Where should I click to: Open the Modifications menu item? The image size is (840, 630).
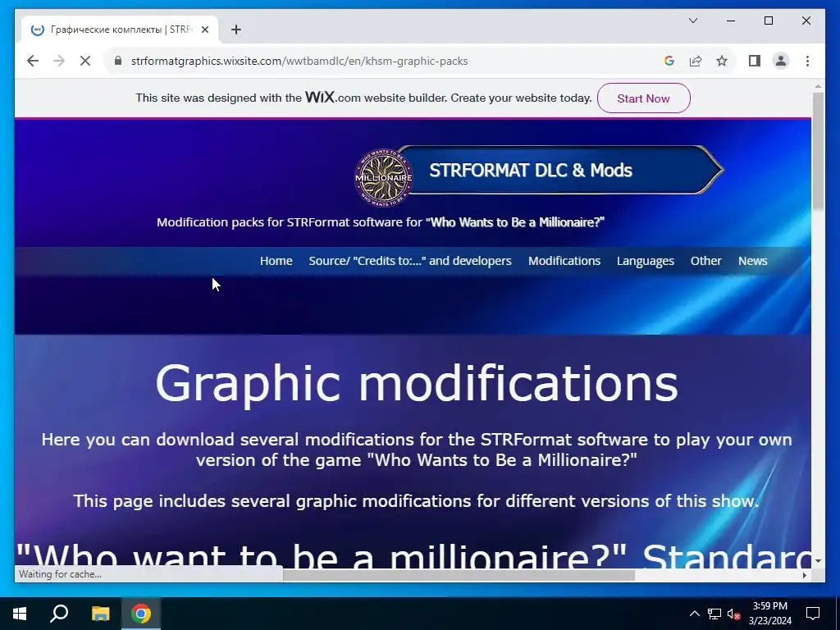point(564,261)
